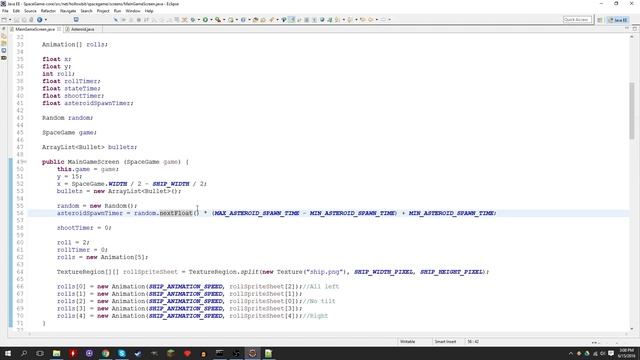Switch to the MainGameScreen.java editor tab
This screenshot has width=640, height=360.
pos(35,29)
